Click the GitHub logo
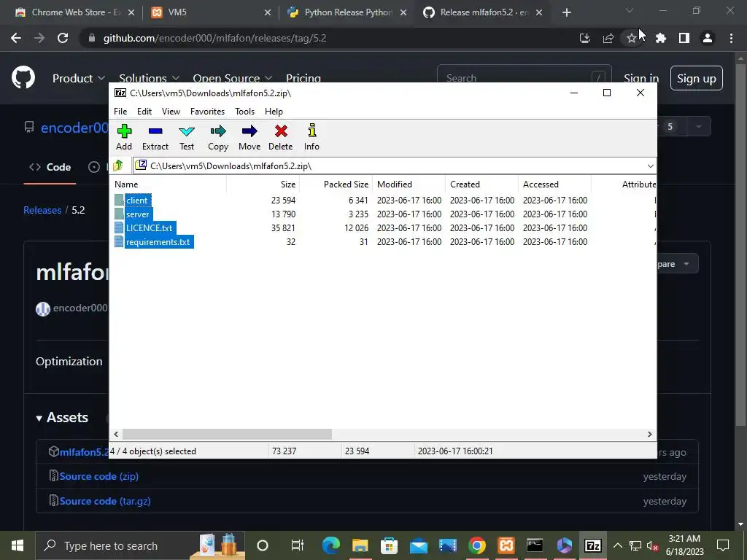Screen dimensions: 747x560 pos(23,78)
